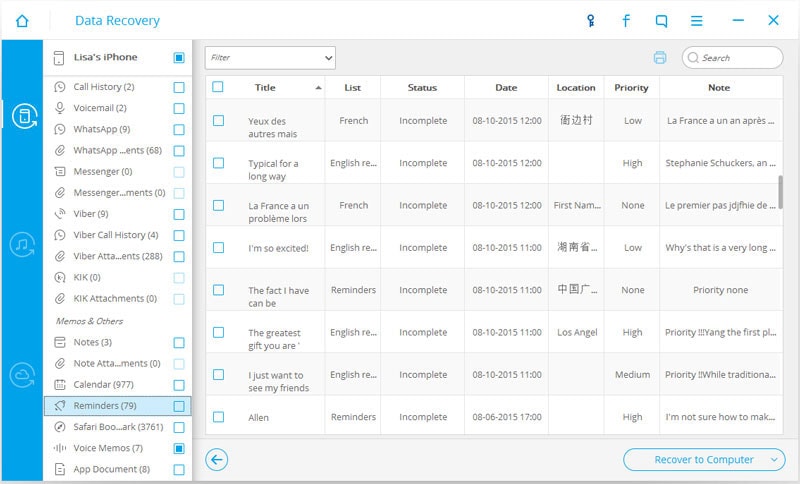This screenshot has width=800, height=484.
Task: Click the Location column header
Action: 576,88
